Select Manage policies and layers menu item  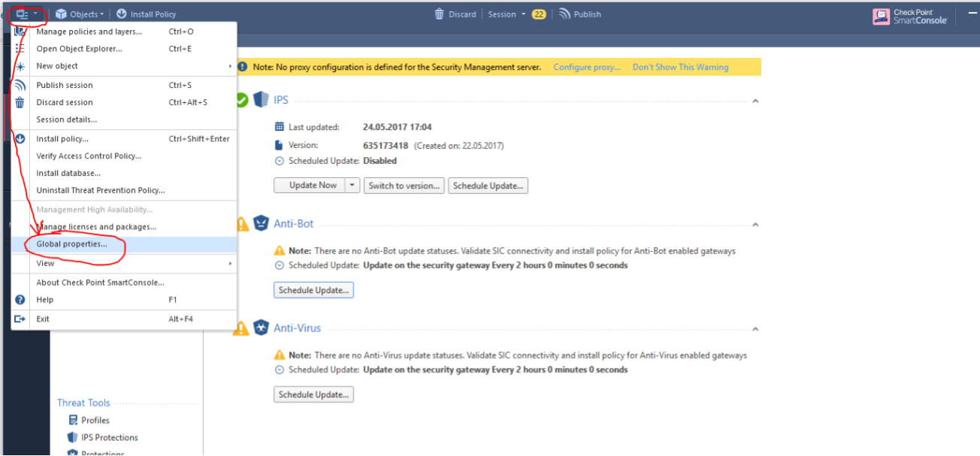124,32
